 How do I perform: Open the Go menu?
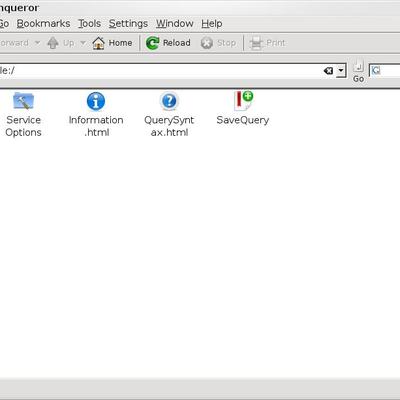(x=4, y=24)
